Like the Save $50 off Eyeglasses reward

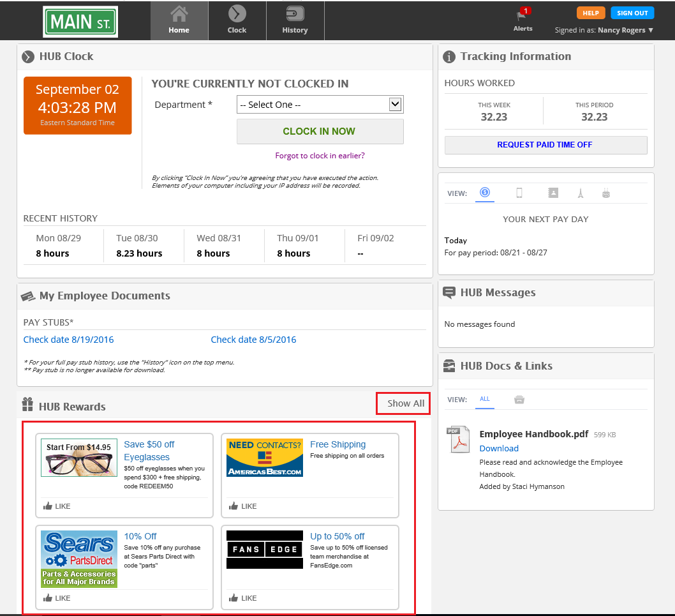tap(57, 506)
